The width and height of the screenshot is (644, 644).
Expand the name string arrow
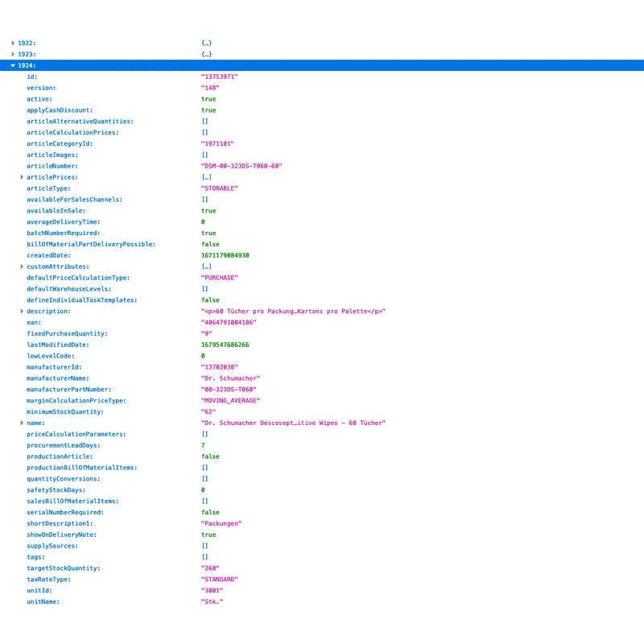[22, 423]
